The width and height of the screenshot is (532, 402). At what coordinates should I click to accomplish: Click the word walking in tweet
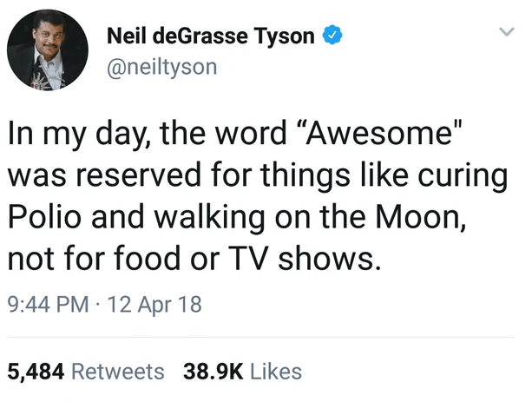coord(209,218)
